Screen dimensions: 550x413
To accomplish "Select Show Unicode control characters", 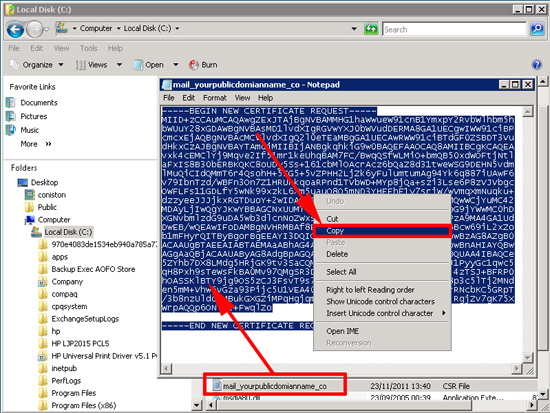I will pos(382,301).
